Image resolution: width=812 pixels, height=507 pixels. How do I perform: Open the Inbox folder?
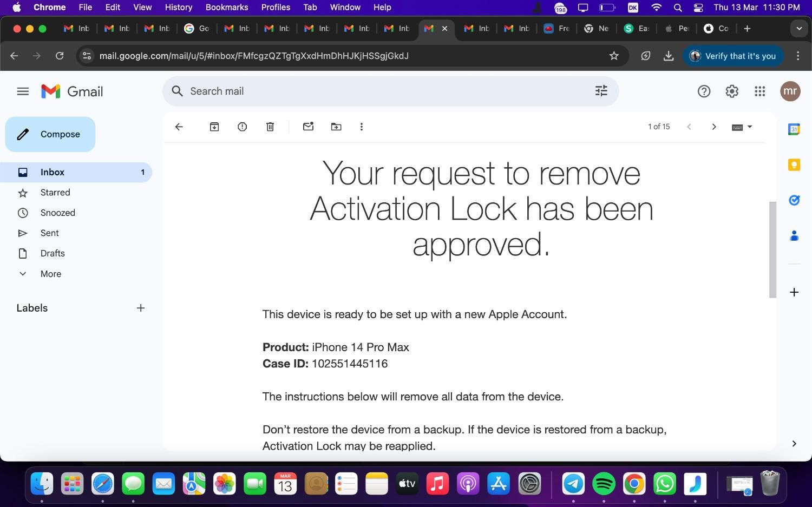[x=76, y=172]
